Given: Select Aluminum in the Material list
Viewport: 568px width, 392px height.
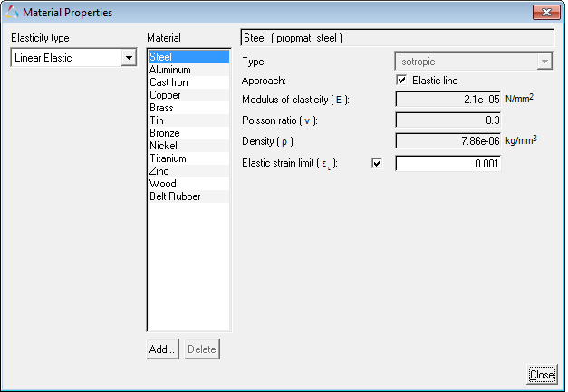Looking at the screenshot, I should 170,70.
